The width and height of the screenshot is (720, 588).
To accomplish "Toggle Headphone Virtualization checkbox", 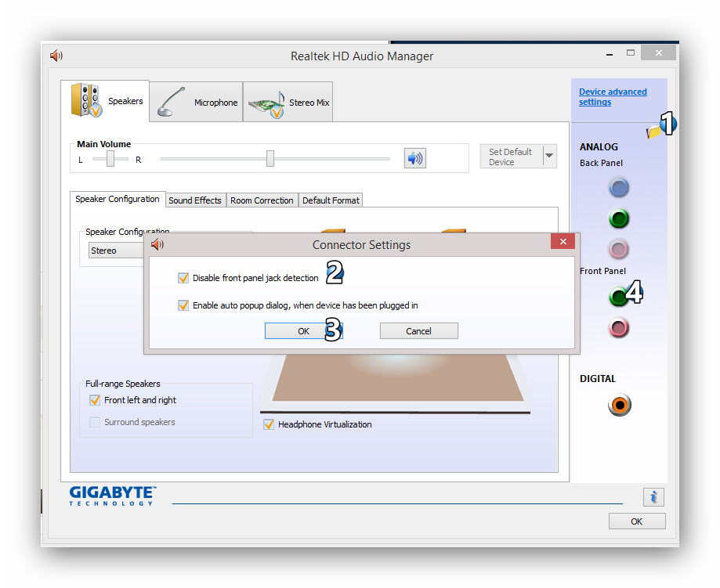I will pos(269,424).
